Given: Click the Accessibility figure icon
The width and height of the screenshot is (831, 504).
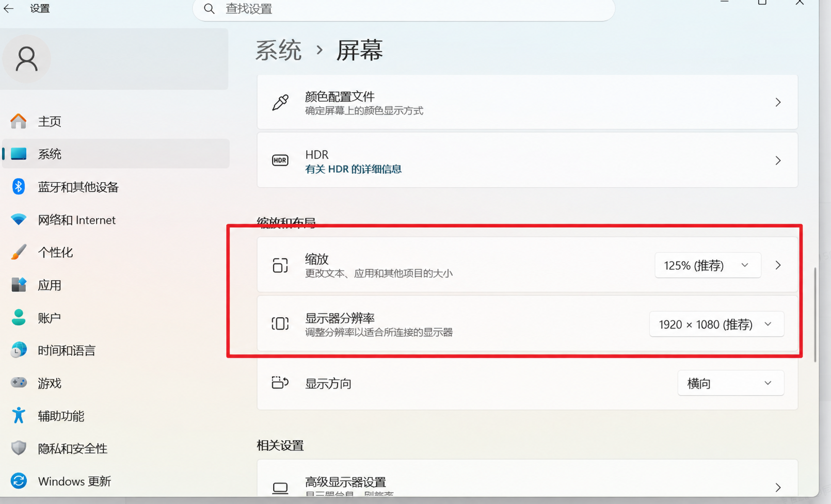Looking at the screenshot, I should pos(19,415).
